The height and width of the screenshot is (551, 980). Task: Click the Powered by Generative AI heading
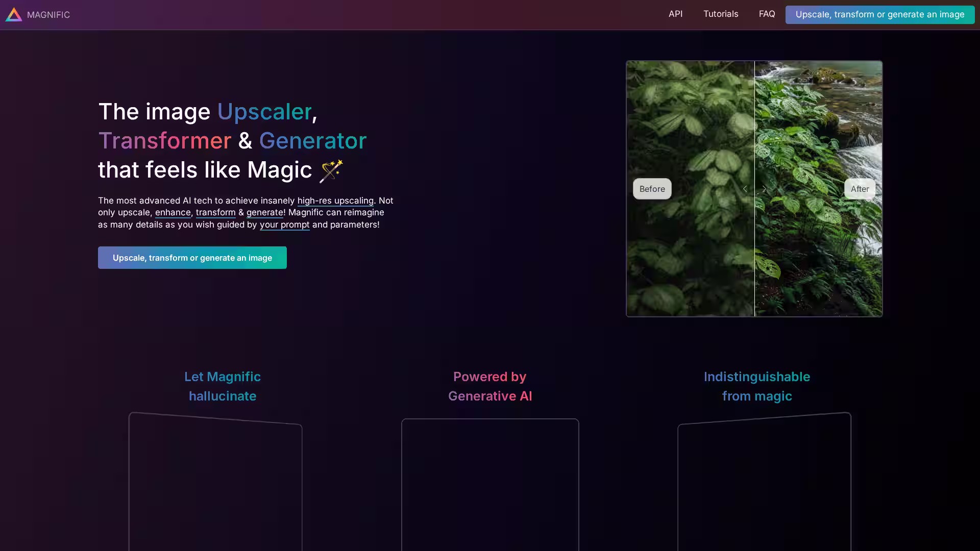click(x=489, y=386)
